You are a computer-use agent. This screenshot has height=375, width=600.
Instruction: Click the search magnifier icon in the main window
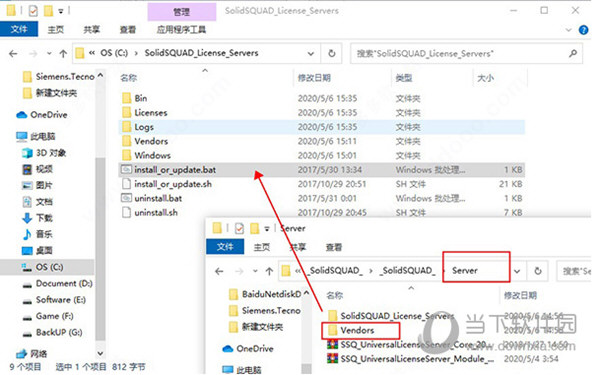tap(573, 54)
